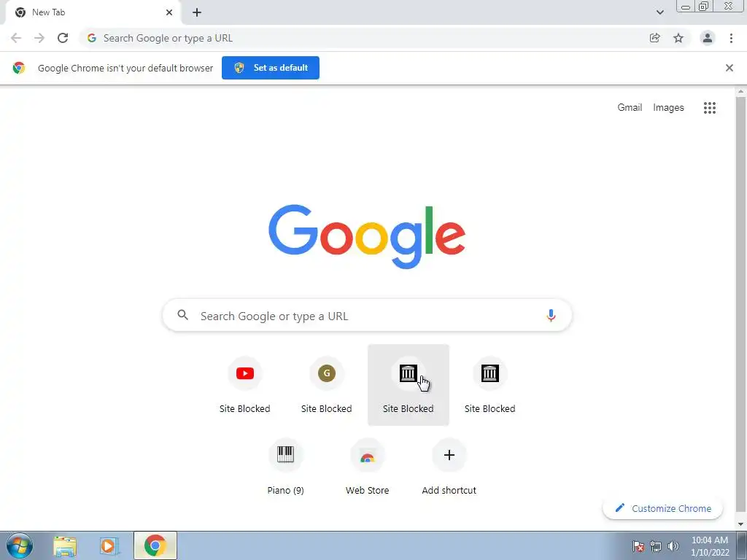Bookmark this tab with the star icon
This screenshot has height=560, width=747.
pos(678,38)
